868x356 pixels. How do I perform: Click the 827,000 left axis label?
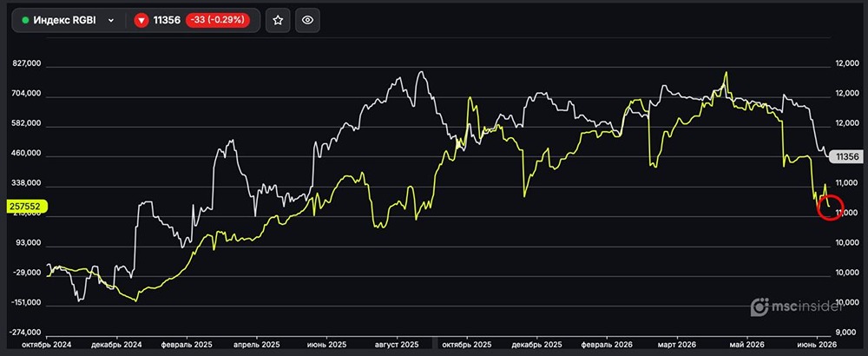pos(26,64)
